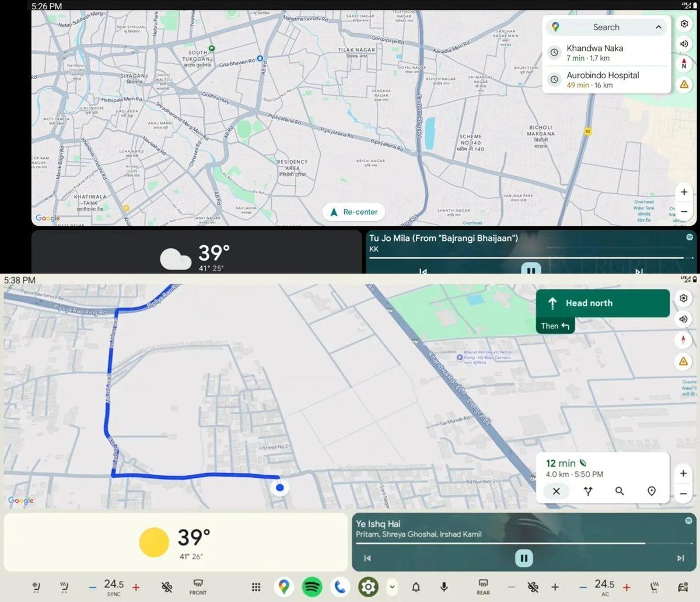Launch Spotify from the bottom dock

pos(312,587)
